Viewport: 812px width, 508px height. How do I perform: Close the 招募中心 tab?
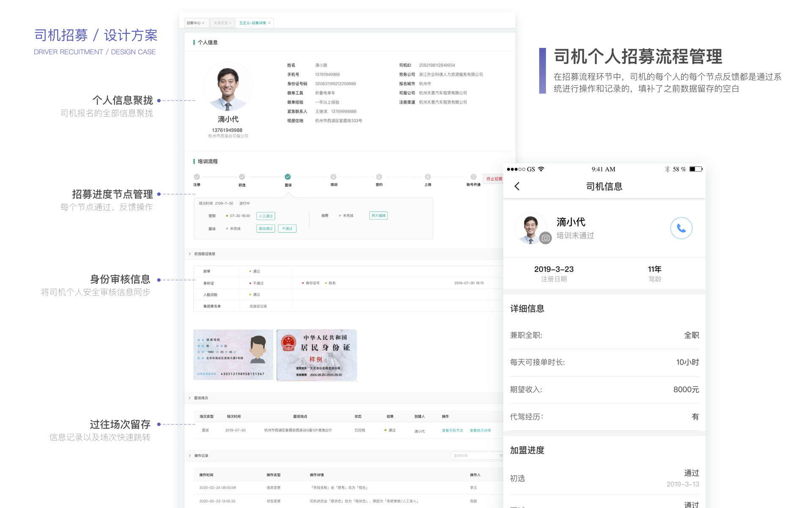pos(203,23)
